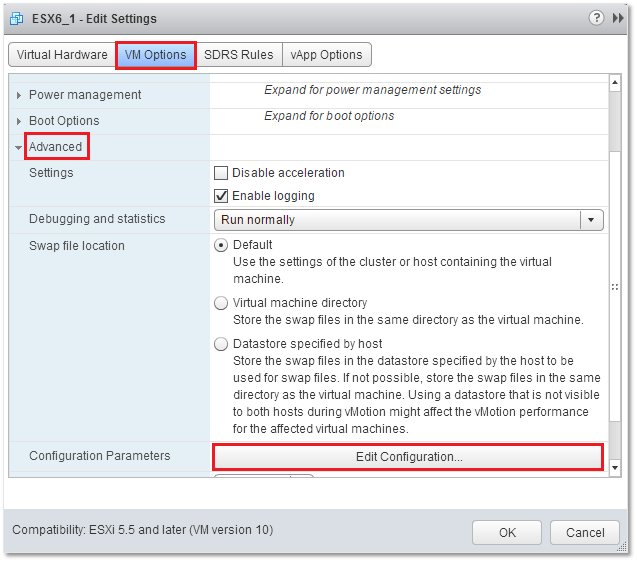Choose Datastore specified by host radio

[221, 344]
